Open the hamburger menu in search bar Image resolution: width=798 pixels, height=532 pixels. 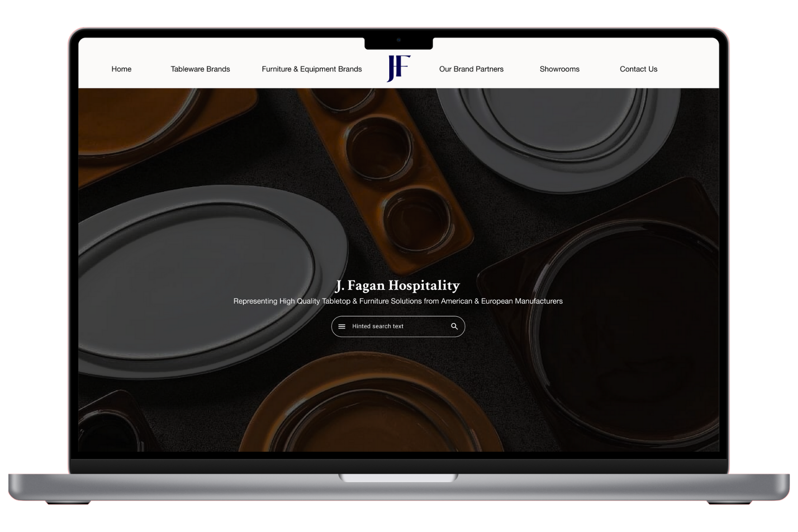tap(342, 326)
